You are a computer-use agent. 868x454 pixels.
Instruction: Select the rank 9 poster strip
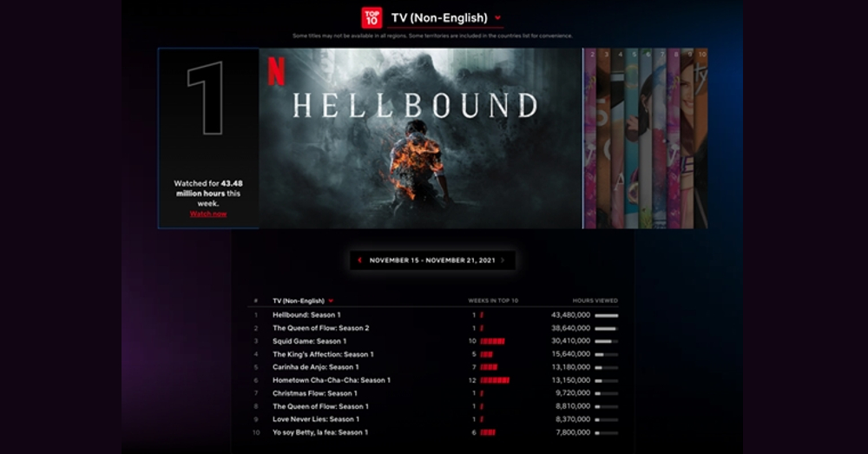pyautogui.click(x=687, y=138)
